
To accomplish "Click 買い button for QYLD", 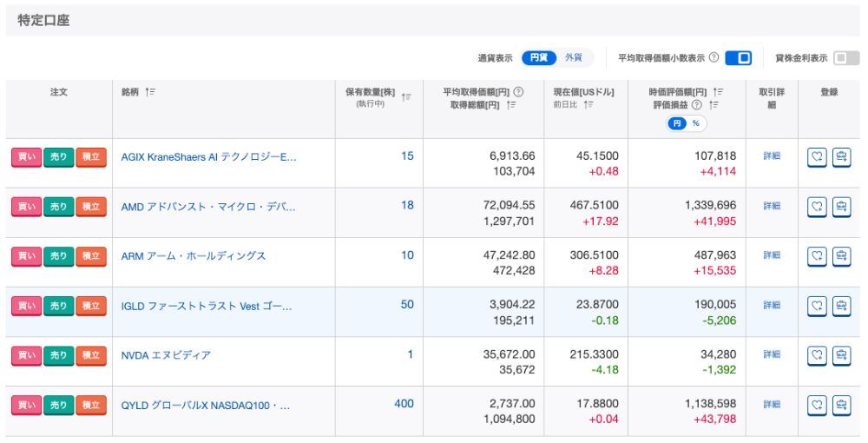I will (x=27, y=405).
